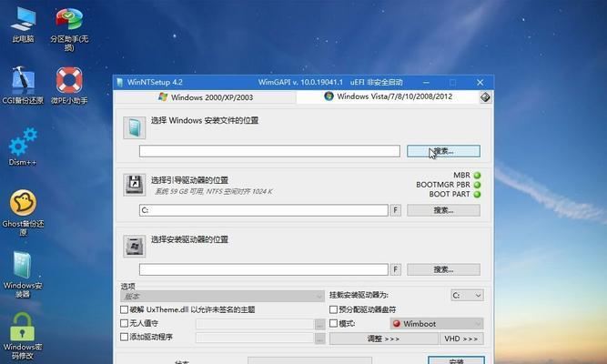The image size is (607, 364).
Task: Click the BOOT PART green status light
Action: pos(477,194)
